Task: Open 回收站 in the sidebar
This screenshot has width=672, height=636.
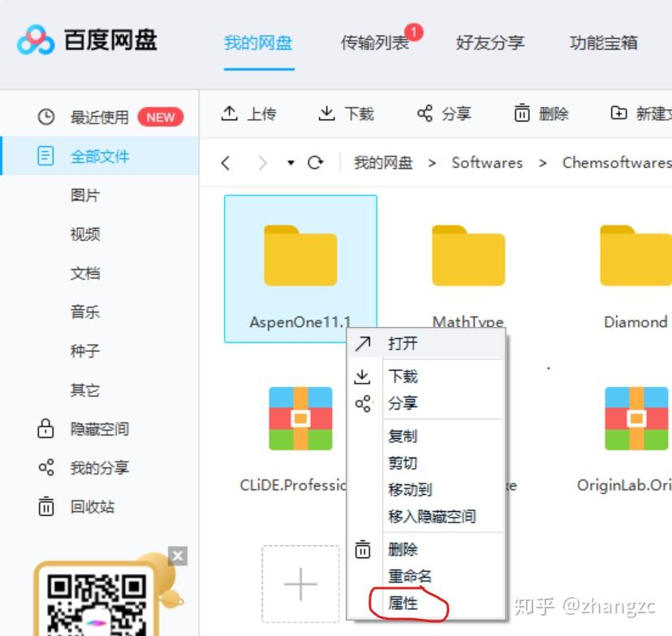Action: pos(93,507)
